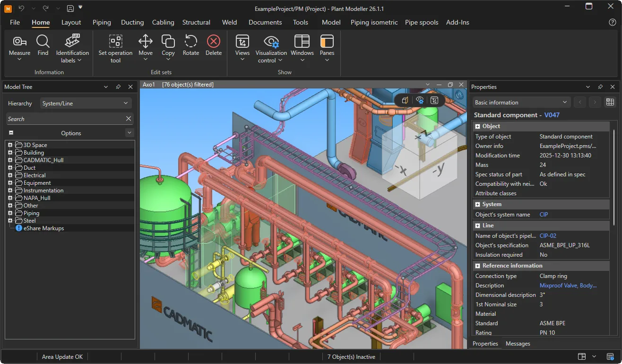The height and width of the screenshot is (364, 622).
Task: Switch to the Messages tab
Action: pyautogui.click(x=518, y=344)
